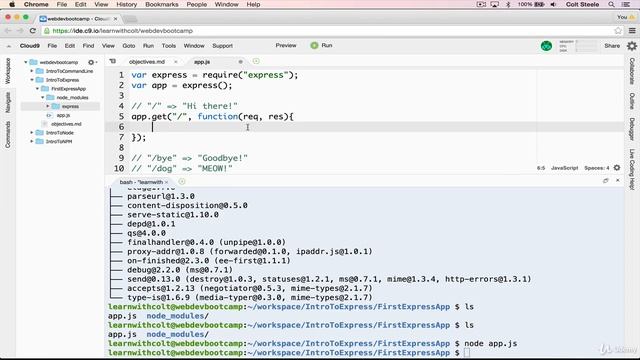Change the Spaces: 4 indentation setting
Image resolution: width=640 pixels, height=360 pixels.
click(596, 168)
